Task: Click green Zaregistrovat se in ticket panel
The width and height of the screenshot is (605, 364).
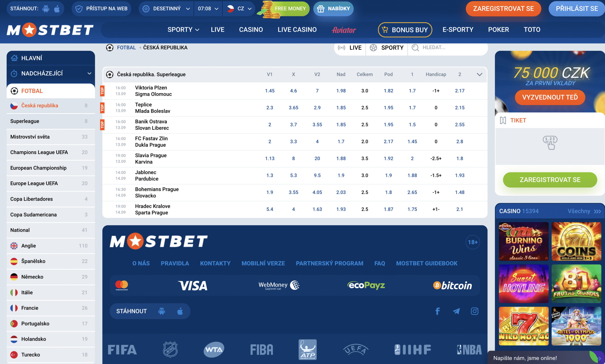Action: click(550, 180)
